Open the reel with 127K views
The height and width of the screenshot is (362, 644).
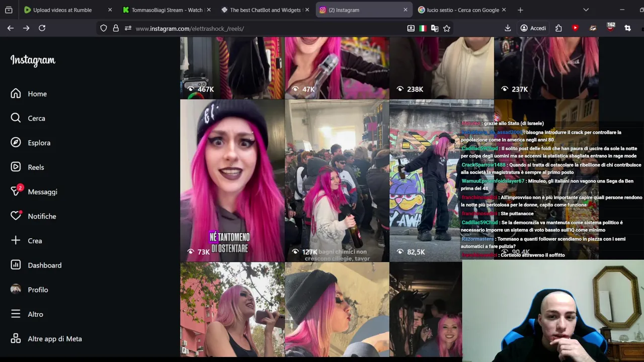pyautogui.click(x=337, y=180)
